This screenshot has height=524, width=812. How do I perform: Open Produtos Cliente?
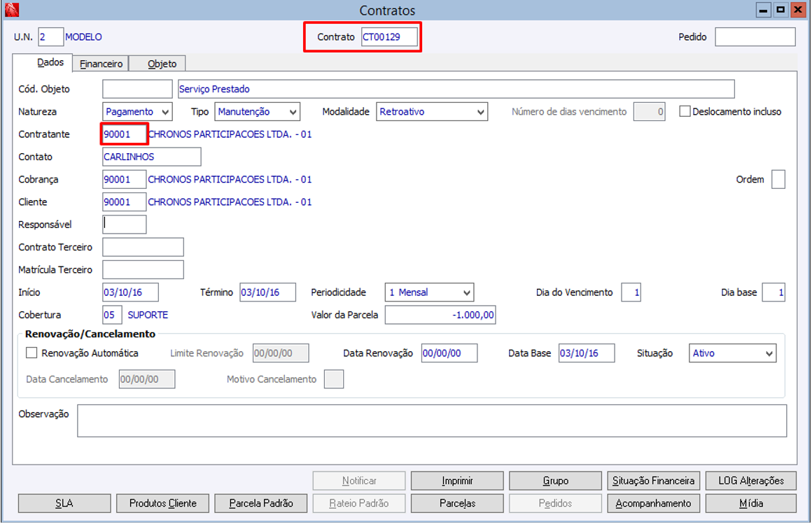pos(162,503)
